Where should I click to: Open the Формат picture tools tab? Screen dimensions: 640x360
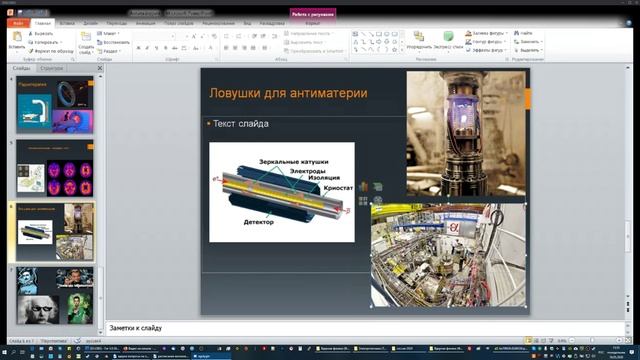point(313,23)
